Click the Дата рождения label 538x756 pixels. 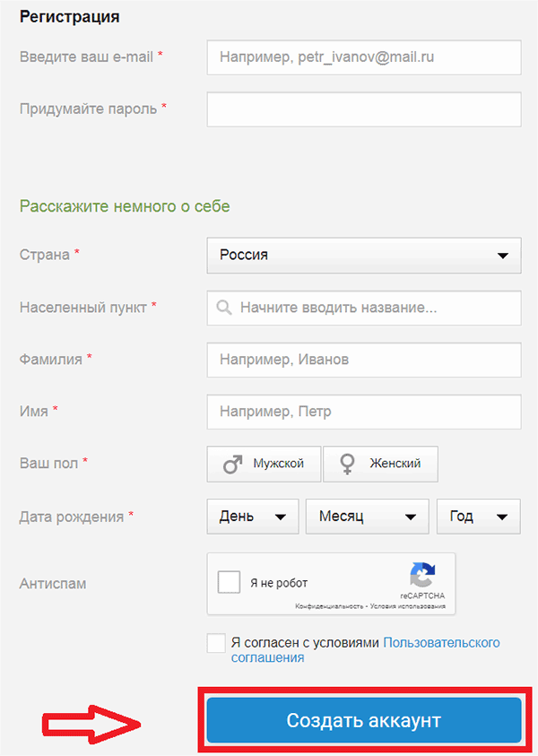point(72,517)
